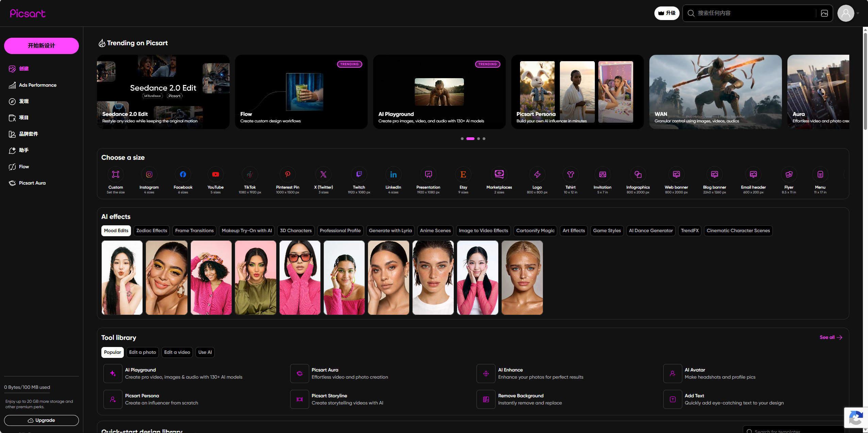Click the Picsart logo
The width and height of the screenshot is (868, 433).
pyautogui.click(x=28, y=13)
